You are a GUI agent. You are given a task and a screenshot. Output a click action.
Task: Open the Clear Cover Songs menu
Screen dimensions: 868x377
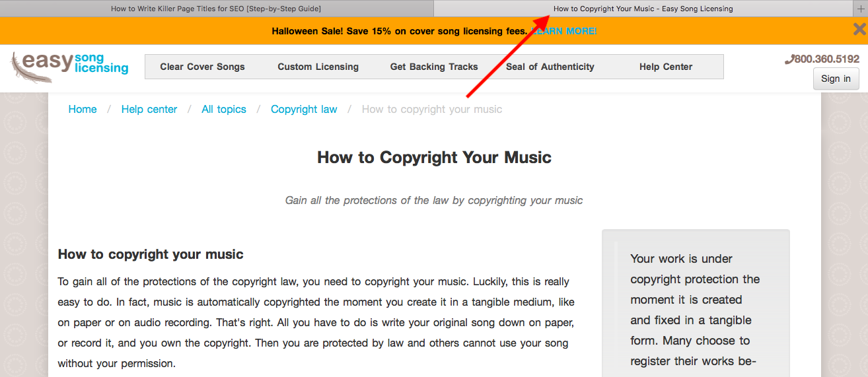pyautogui.click(x=202, y=67)
